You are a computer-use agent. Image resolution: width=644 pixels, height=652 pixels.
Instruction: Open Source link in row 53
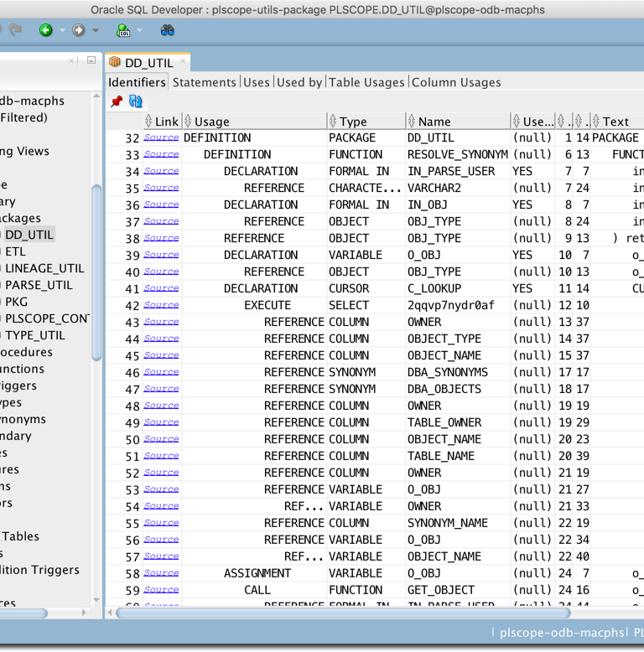(161, 489)
